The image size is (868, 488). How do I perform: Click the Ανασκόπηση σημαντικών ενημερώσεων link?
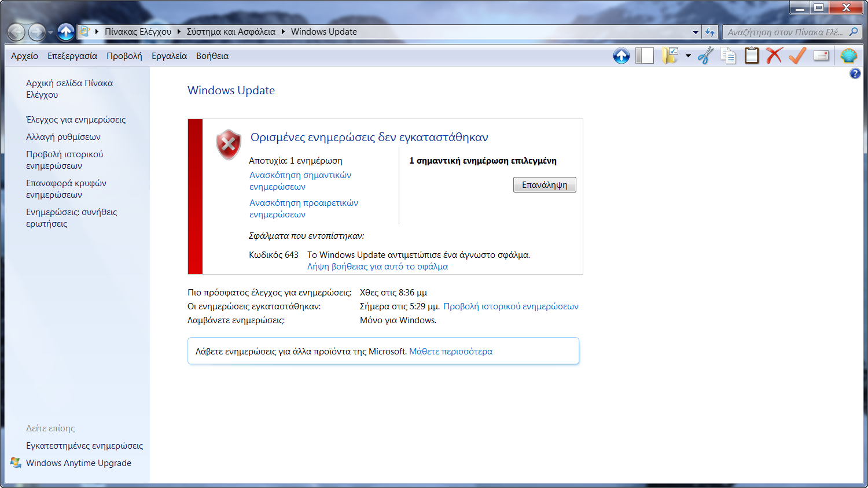coord(300,181)
